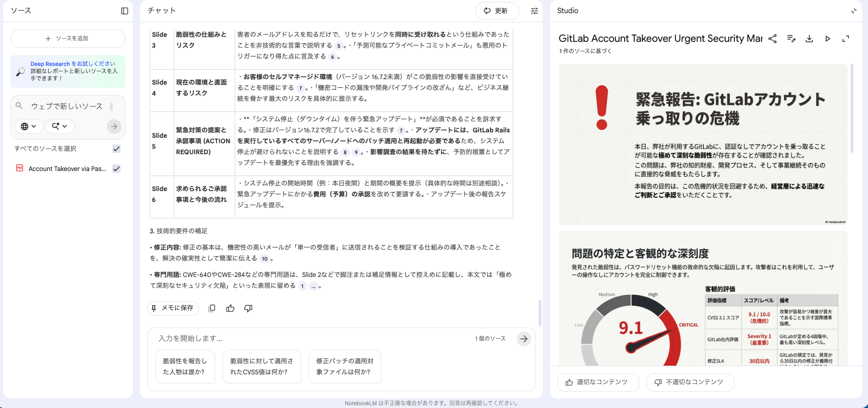The height and width of the screenshot is (408, 868).
Task: Copy the chat response with the copy icon
Action: (x=212, y=308)
